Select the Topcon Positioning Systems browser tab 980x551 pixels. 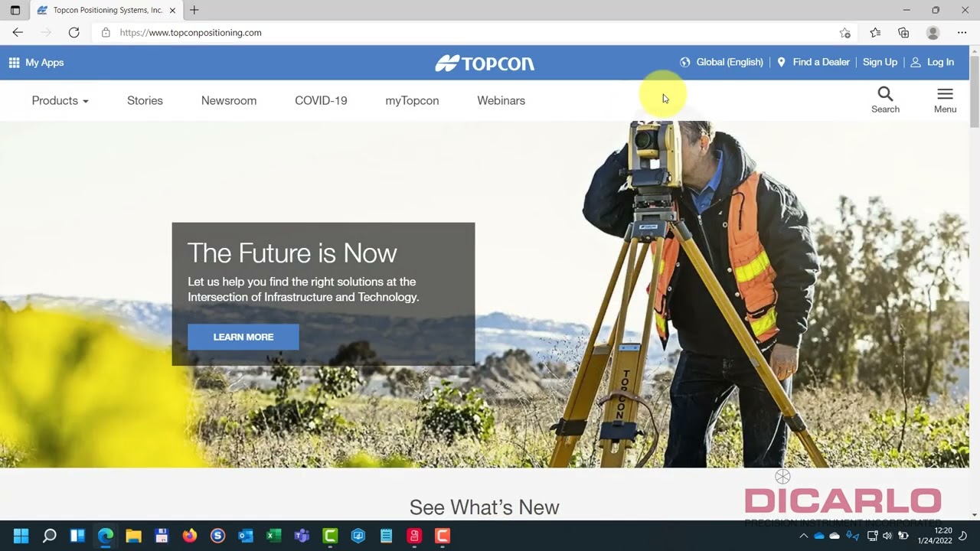click(106, 10)
